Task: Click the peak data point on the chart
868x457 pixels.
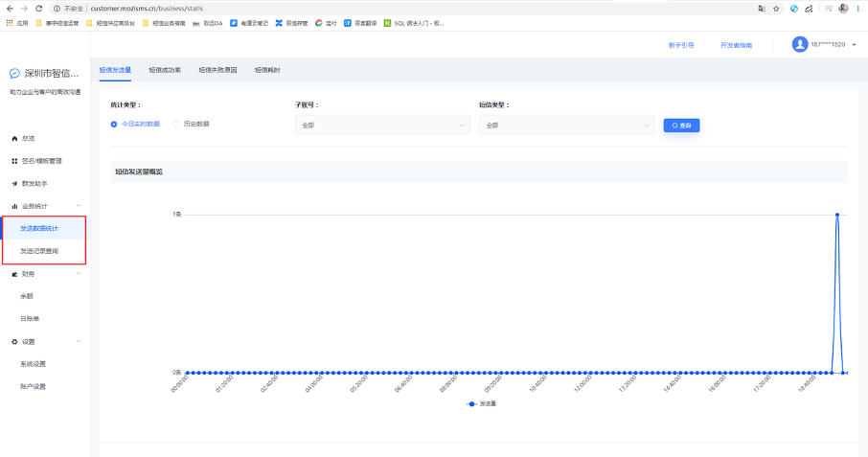Action: point(837,215)
